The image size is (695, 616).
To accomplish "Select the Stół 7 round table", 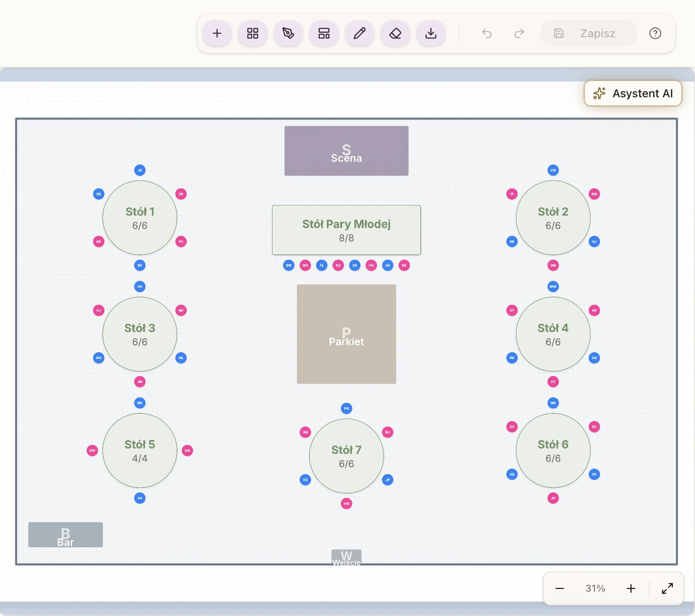I will (346, 456).
